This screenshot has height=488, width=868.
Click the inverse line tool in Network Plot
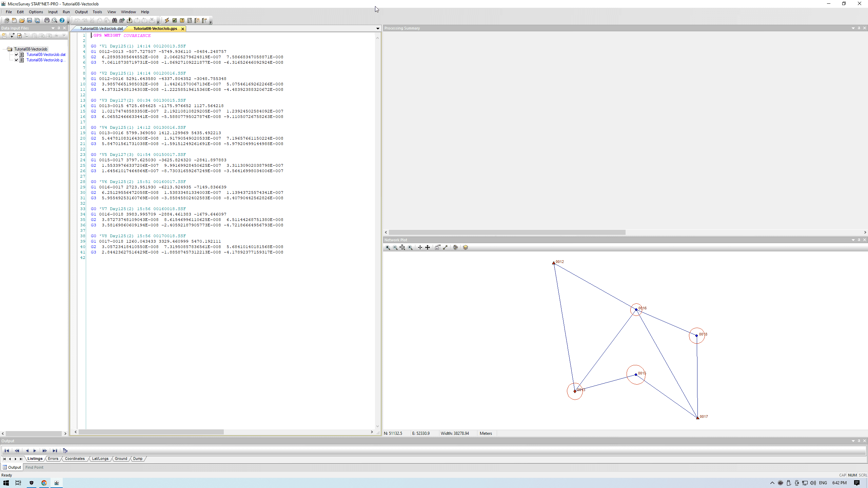tap(445, 248)
